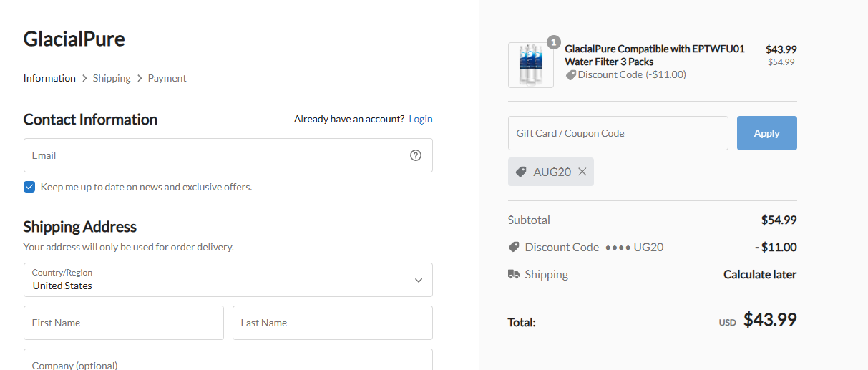Click the '- $11.00' discount amount
868x370 pixels.
[x=776, y=247]
